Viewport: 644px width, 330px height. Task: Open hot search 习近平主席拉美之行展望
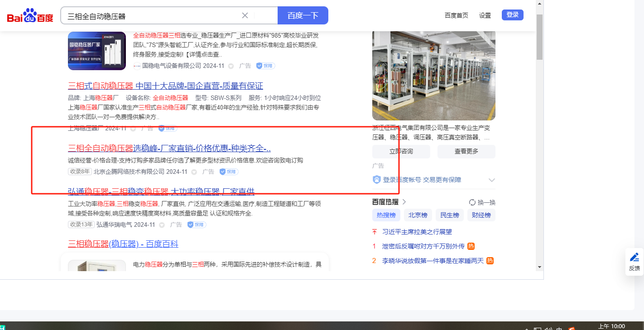click(417, 232)
